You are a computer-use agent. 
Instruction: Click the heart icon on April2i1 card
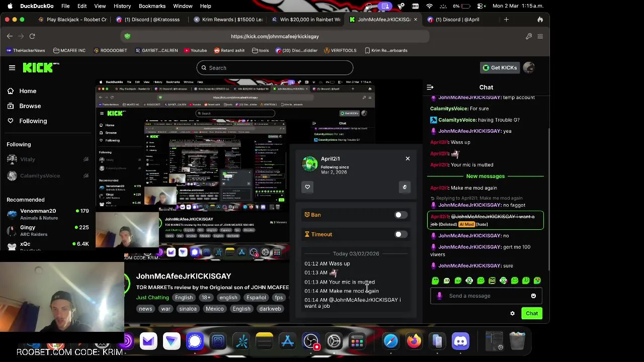point(307,187)
